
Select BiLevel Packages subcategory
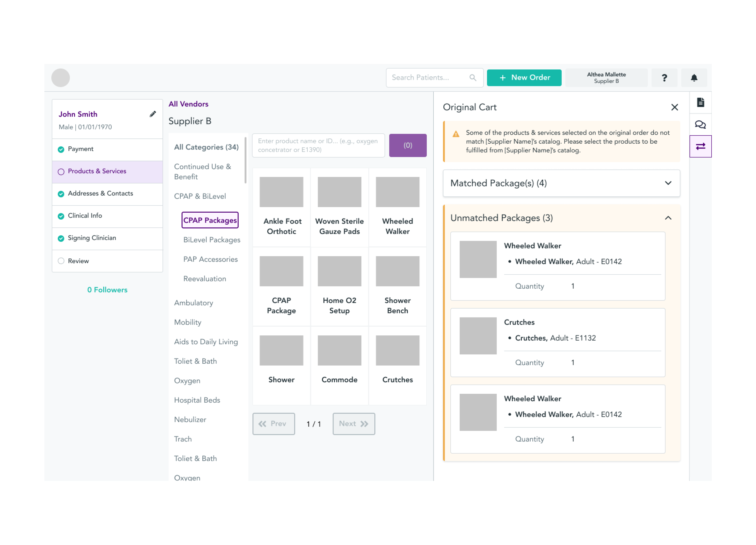pyautogui.click(x=212, y=240)
